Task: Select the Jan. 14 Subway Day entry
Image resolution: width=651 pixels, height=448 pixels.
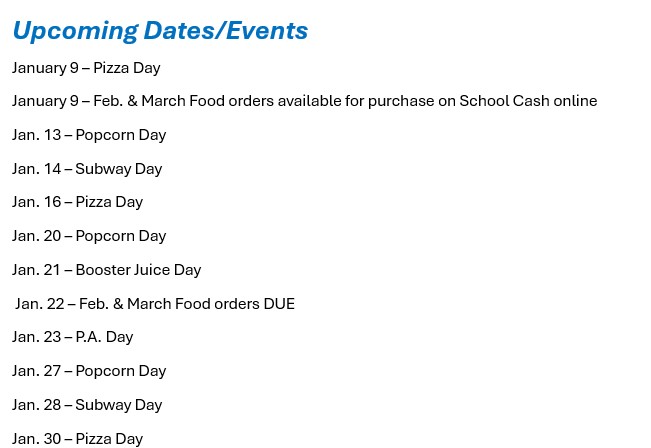Action: [87, 169]
